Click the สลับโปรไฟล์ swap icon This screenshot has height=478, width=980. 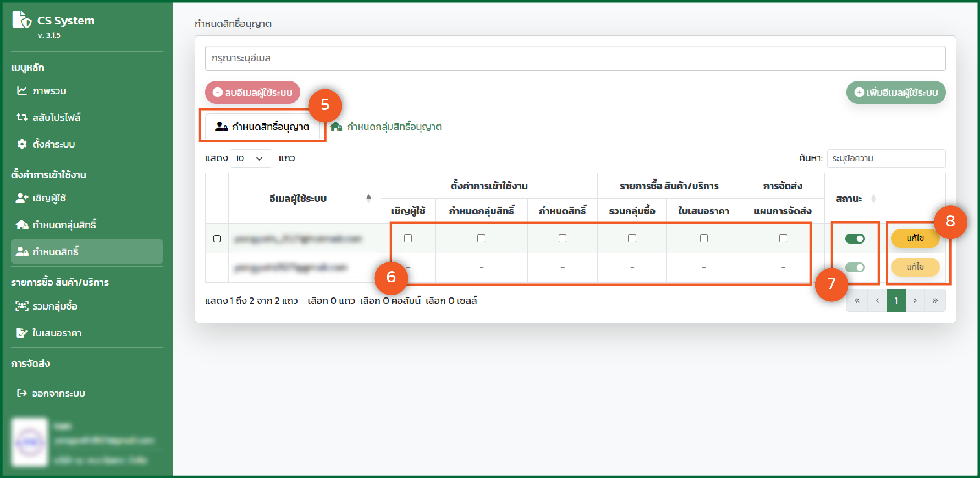(22, 118)
